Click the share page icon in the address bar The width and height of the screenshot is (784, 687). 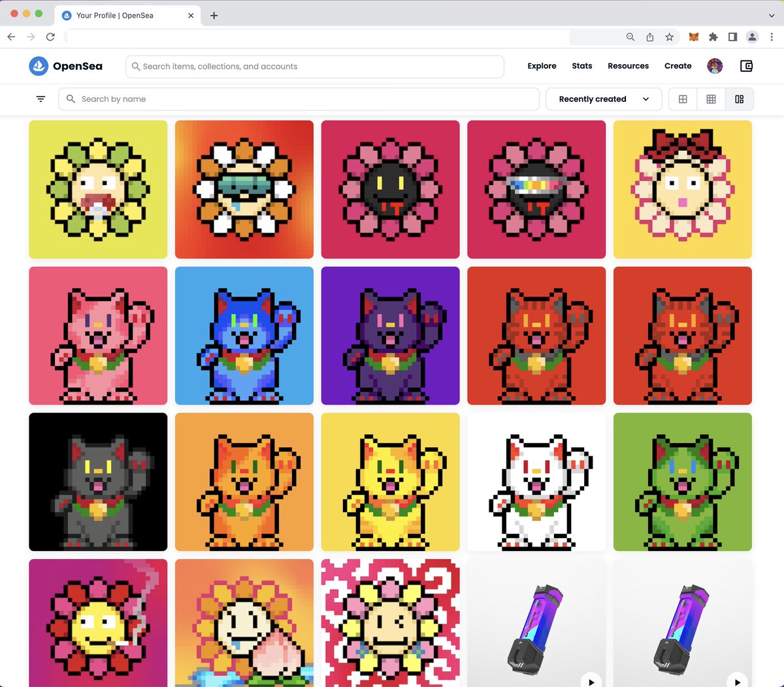coord(650,37)
